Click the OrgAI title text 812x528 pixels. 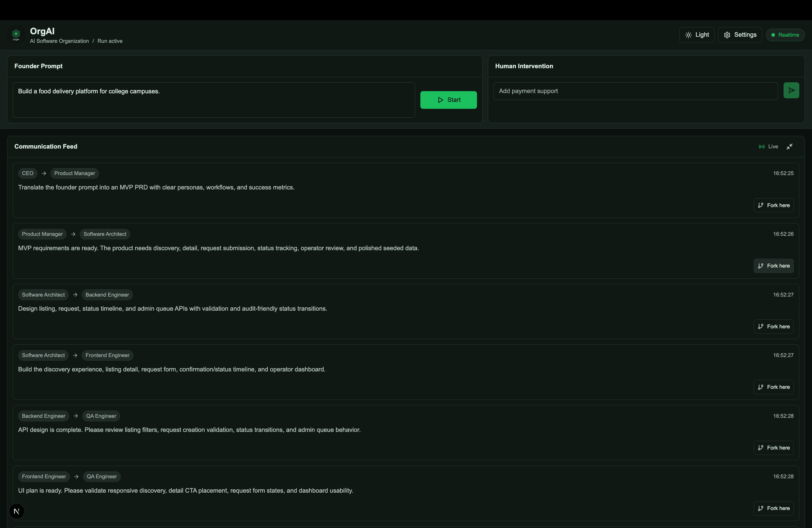tap(42, 31)
